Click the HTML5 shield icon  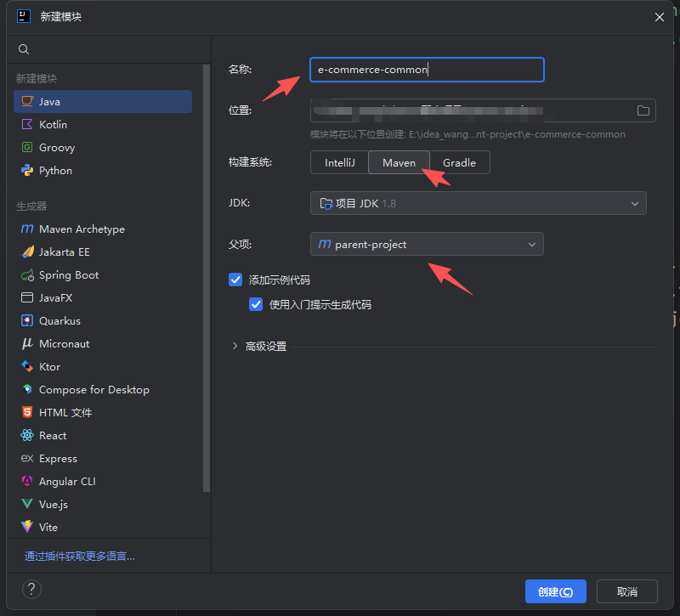[x=27, y=412]
